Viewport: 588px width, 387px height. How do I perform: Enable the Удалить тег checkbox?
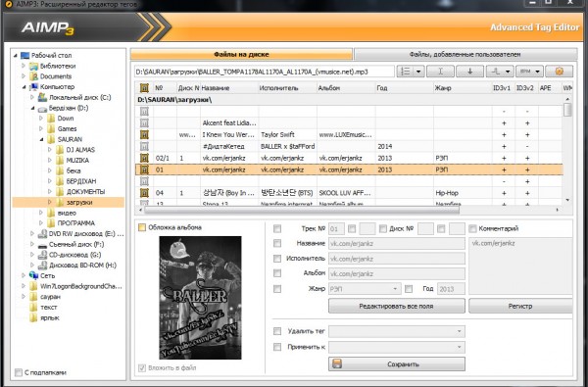277,331
